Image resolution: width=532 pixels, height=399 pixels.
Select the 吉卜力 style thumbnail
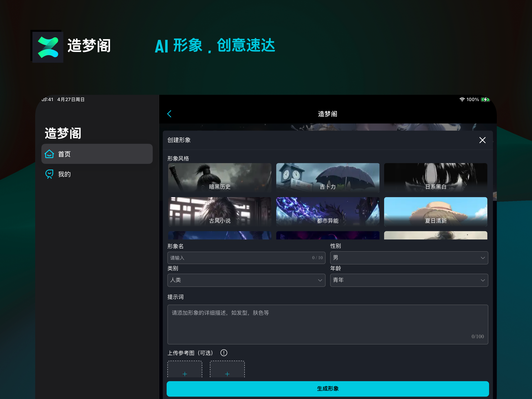point(327,178)
